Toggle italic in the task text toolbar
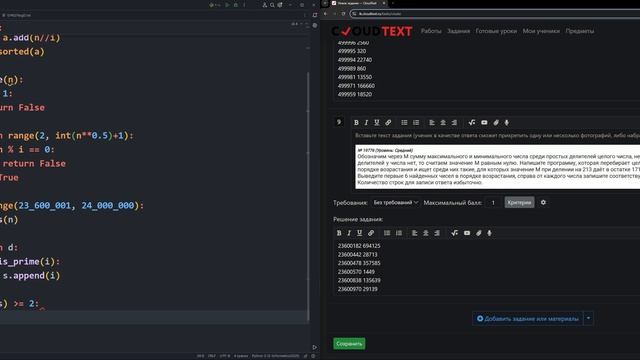Image resolution: width=640 pixels, height=360 pixels. click(366, 122)
